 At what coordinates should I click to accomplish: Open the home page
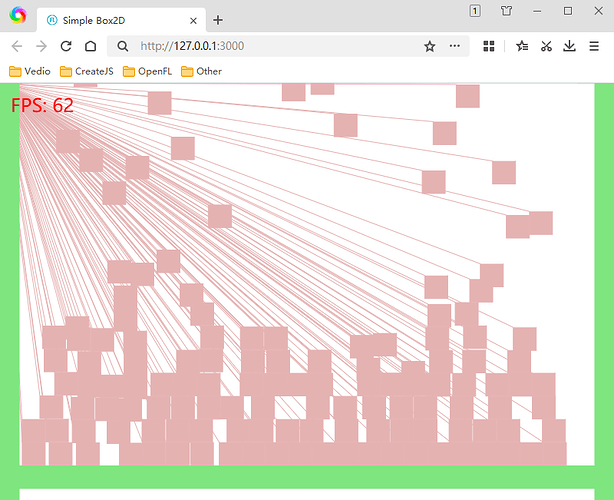90,46
